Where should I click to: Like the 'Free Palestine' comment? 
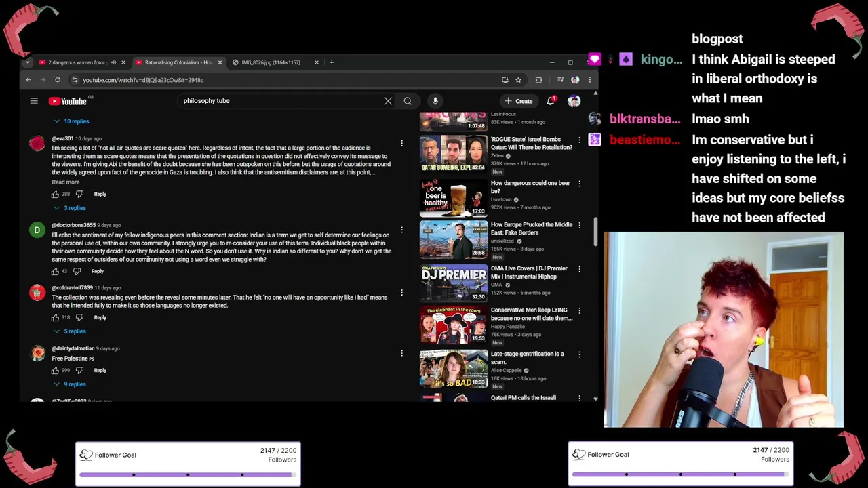pyautogui.click(x=55, y=370)
